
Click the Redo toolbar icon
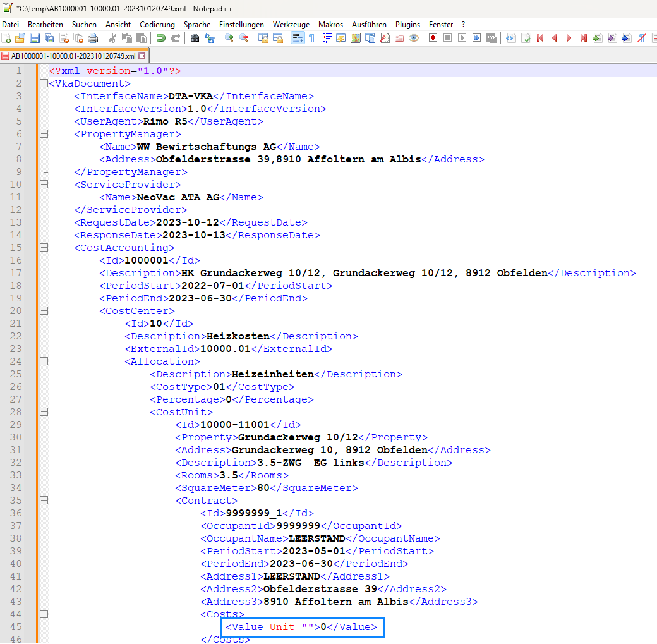coord(176,39)
